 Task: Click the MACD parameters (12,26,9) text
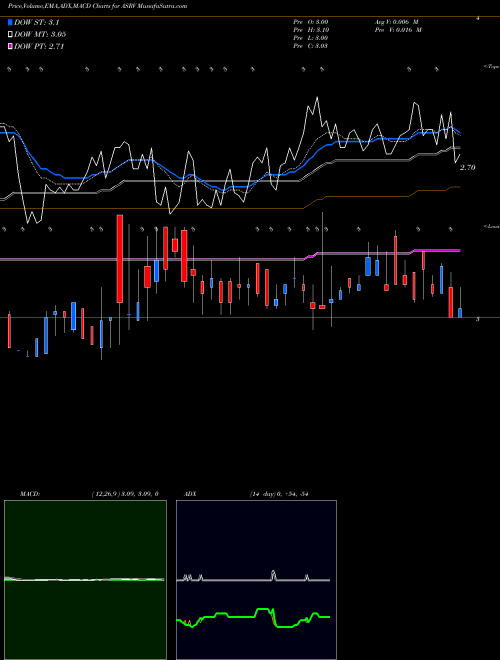click(x=125, y=494)
